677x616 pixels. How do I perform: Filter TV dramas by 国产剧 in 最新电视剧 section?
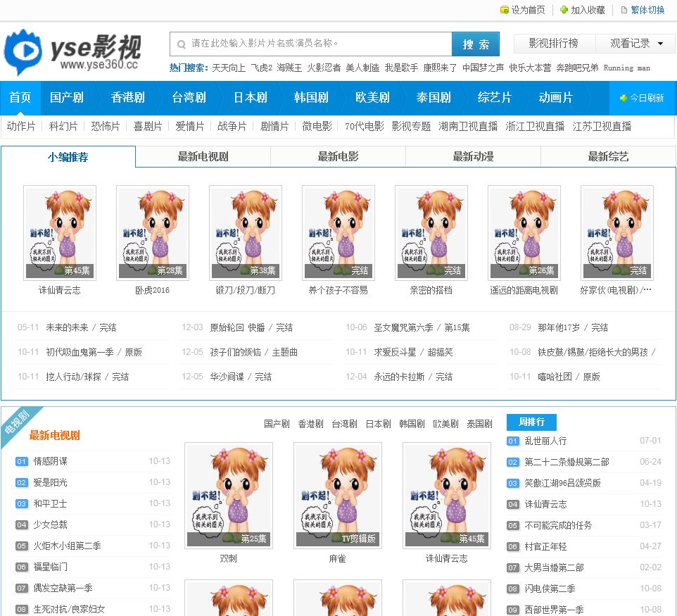click(x=277, y=424)
